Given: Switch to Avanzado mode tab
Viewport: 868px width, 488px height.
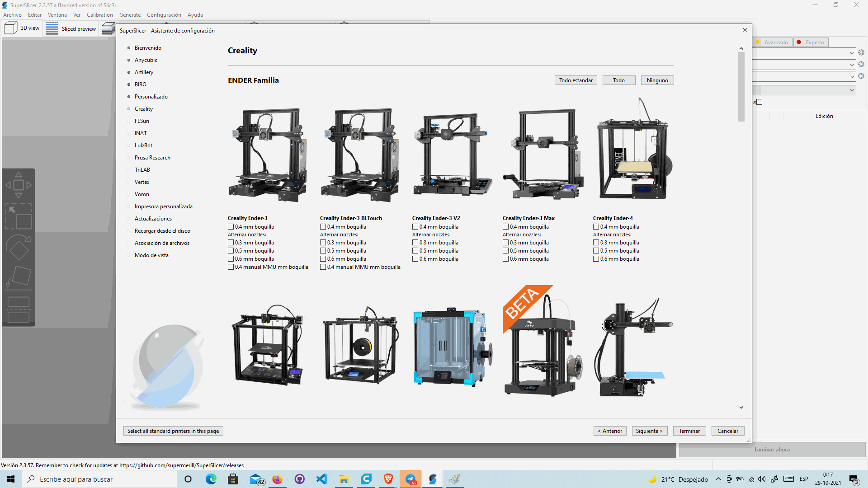Looking at the screenshot, I should pyautogui.click(x=772, y=42).
